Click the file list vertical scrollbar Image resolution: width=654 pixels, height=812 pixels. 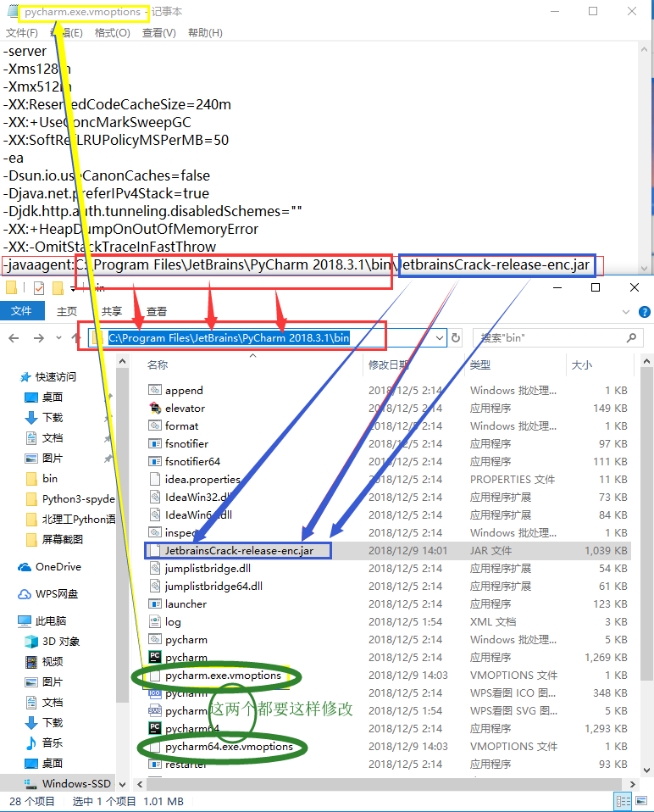(646, 523)
